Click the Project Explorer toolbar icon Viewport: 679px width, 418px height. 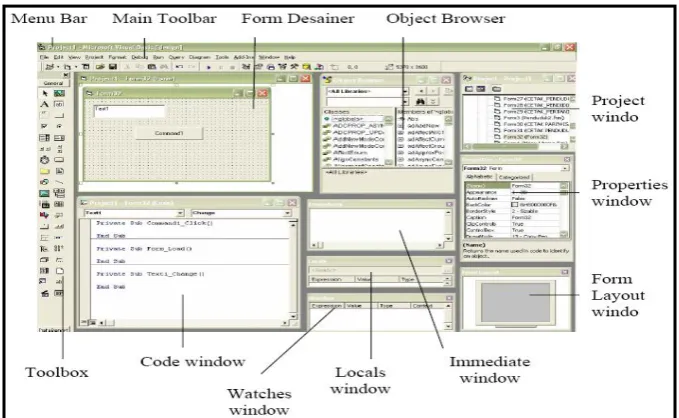click(246, 67)
